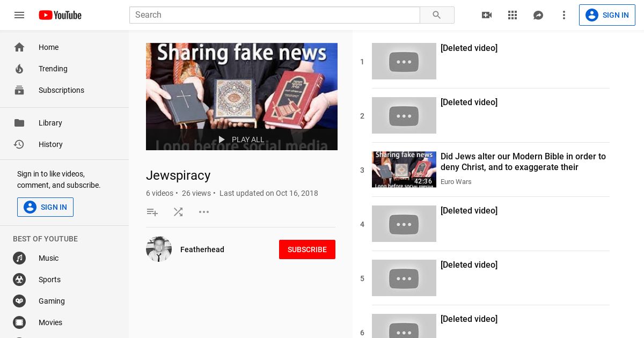Viewport: 644px width, 338px height.
Task: Click the deleted video 5 thumbnail
Action: pos(404,278)
